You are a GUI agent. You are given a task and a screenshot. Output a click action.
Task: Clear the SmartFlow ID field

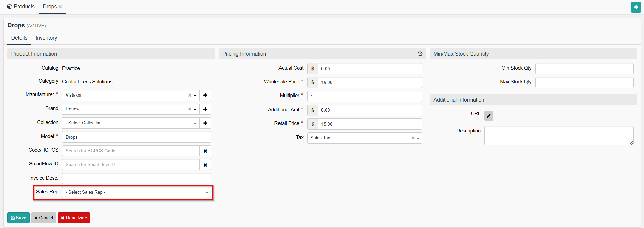point(205,165)
